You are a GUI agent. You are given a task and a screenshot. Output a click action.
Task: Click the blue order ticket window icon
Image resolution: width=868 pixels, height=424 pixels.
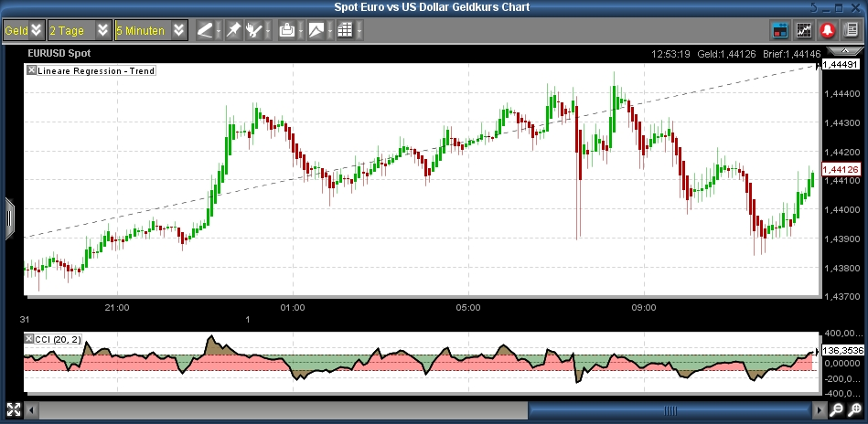[x=780, y=30]
